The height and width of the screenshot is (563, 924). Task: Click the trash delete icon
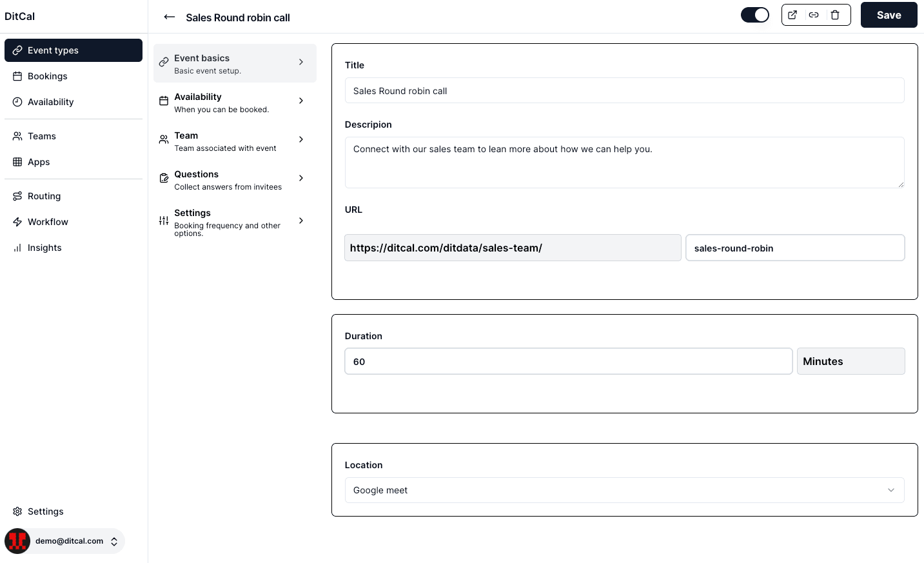click(835, 15)
